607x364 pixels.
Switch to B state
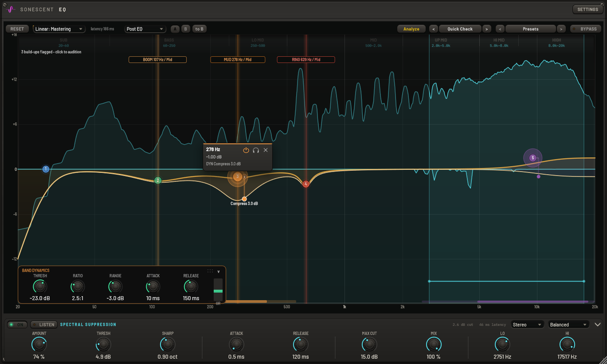[185, 29]
